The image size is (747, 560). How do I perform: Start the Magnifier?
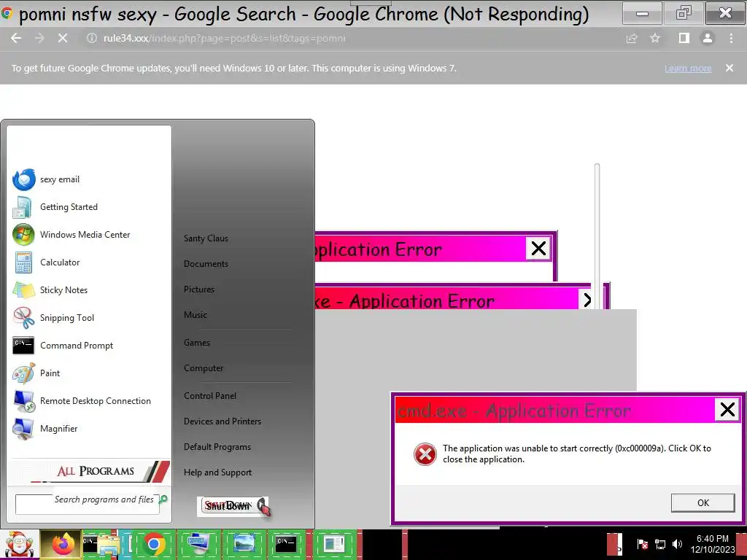pos(58,429)
